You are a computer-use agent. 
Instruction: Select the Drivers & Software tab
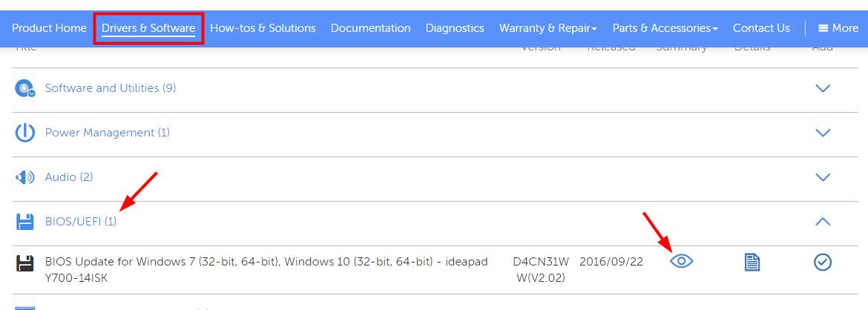click(148, 27)
